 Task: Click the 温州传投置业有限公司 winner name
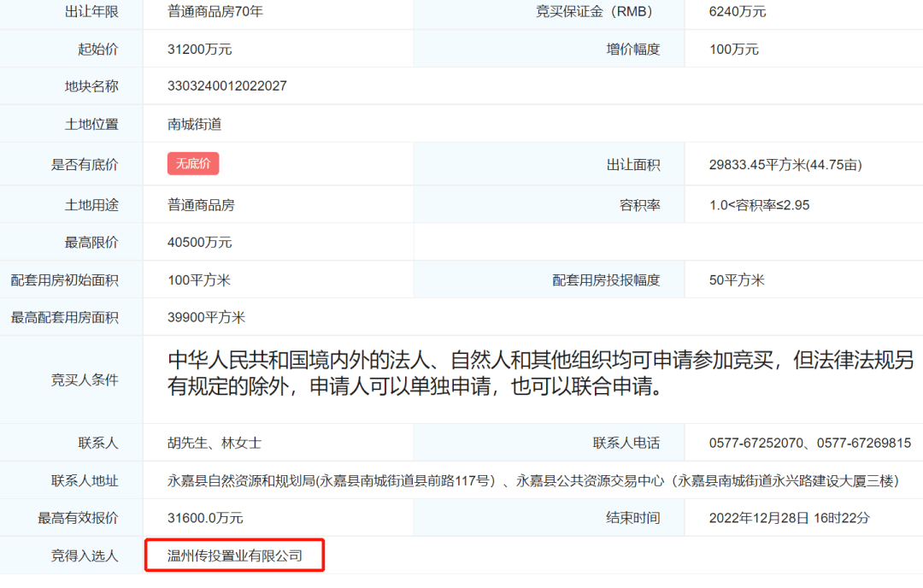(235, 556)
